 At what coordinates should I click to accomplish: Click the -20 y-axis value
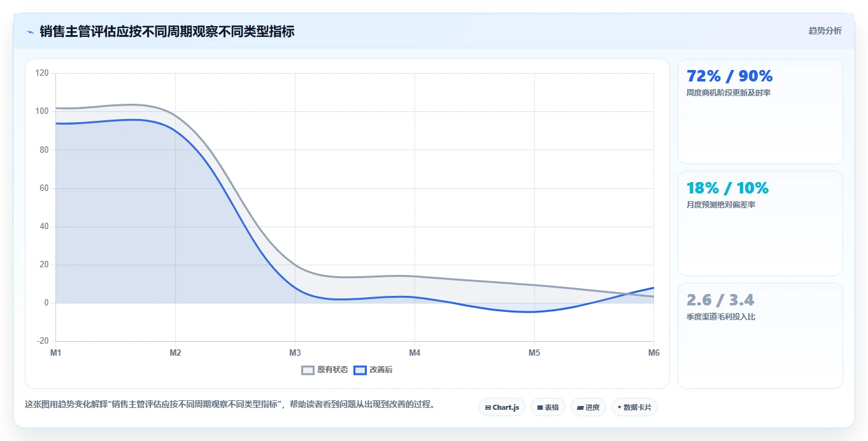pyautogui.click(x=43, y=341)
